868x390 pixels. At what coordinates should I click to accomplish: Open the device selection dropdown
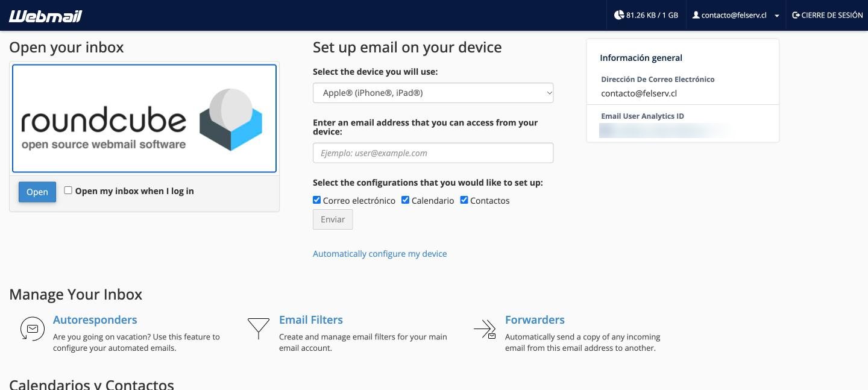click(x=433, y=93)
